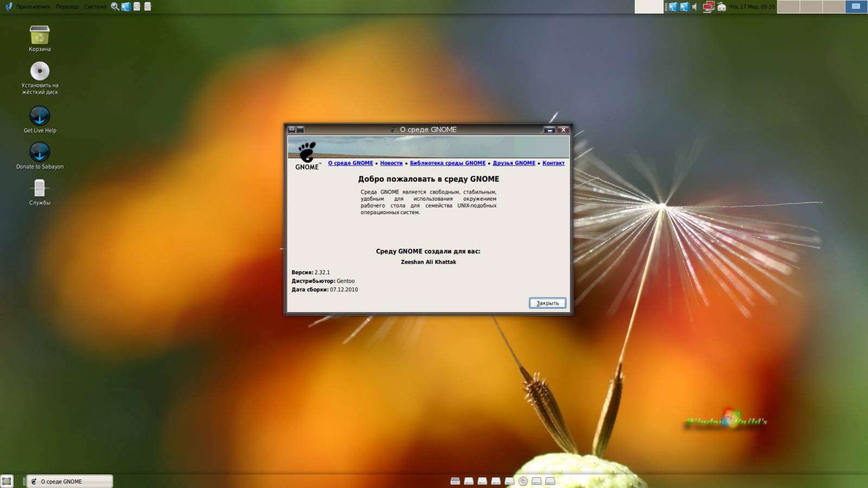Follow the О среде GNOME link
Image resolution: width=868 pixels, height=488 pixels.
coord(350,163)
